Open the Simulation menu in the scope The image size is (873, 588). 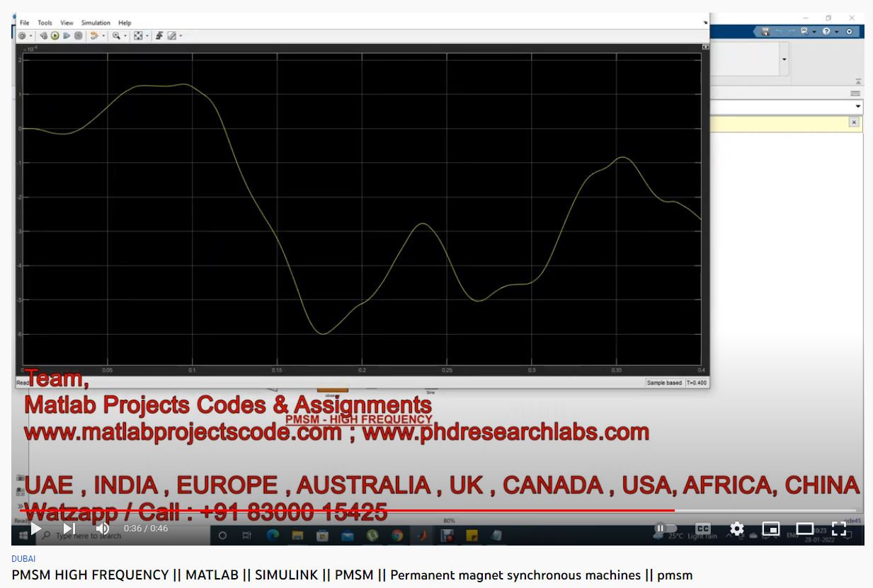[x=96, y=23]
